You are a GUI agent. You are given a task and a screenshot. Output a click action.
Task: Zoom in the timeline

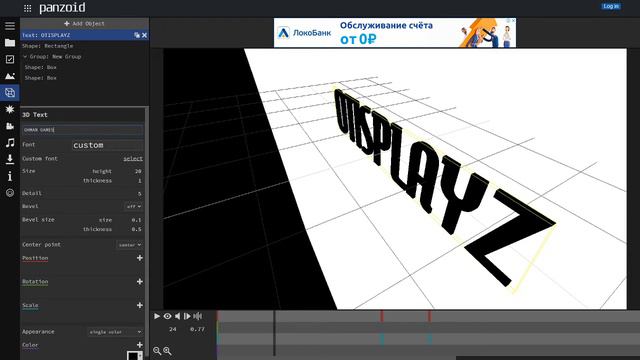pyautogui.click(x=167, y=351)
